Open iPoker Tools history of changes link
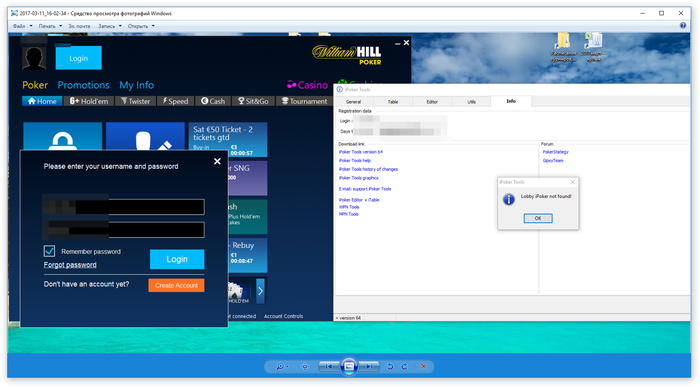This screenshot has width=700, height=387. [x=368, y=169]
